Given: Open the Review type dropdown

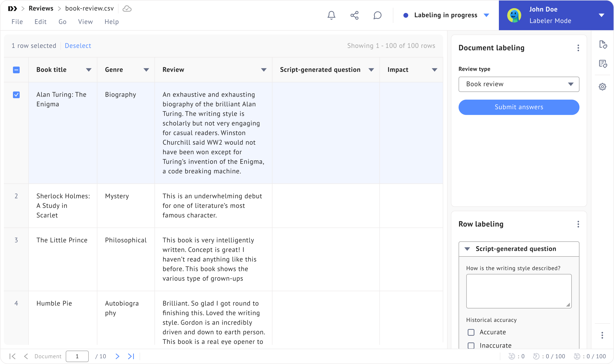Looking at the screenshot, I should tap(519, 84).
